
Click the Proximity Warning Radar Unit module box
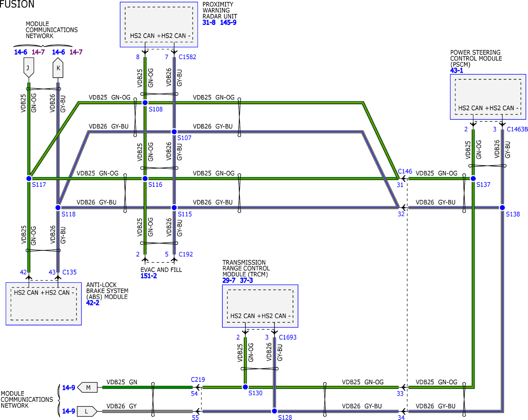(159, 25)
